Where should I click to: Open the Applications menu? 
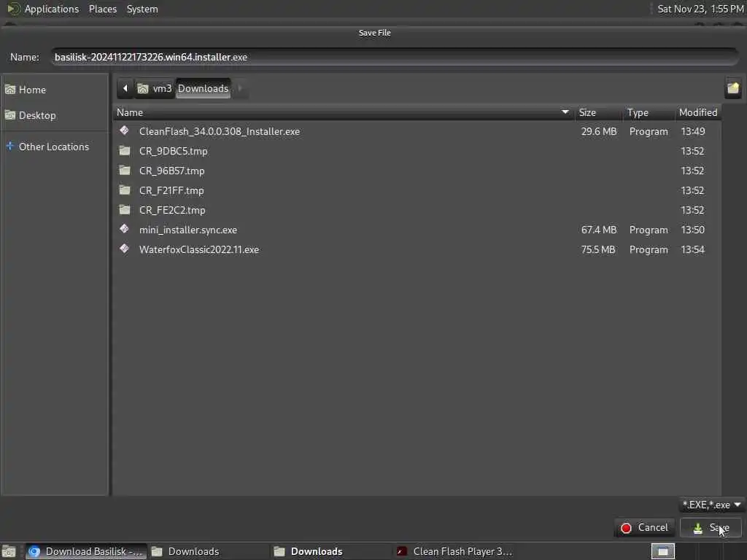click(52, 9)
